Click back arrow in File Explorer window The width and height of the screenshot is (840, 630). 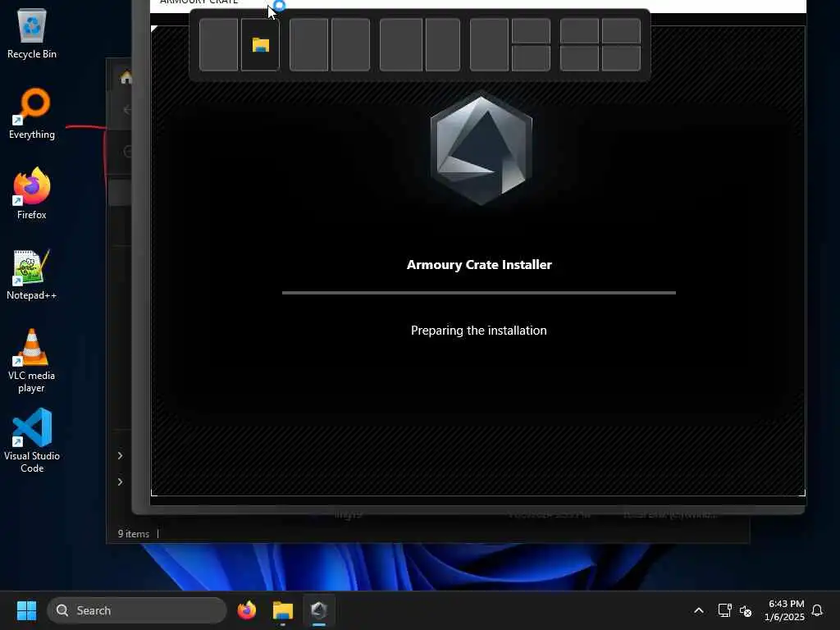[x=127, y=110]
